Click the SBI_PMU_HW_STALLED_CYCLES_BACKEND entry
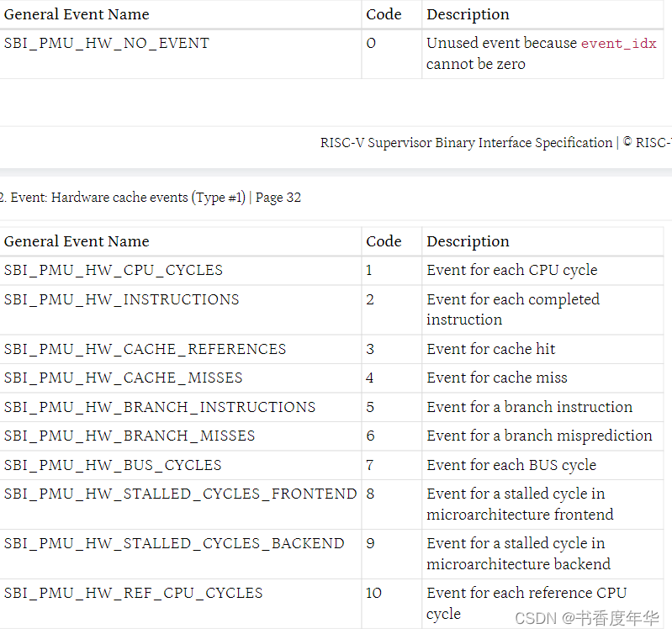The height and width of the screenshot is (634, 672). coord(174,544)
